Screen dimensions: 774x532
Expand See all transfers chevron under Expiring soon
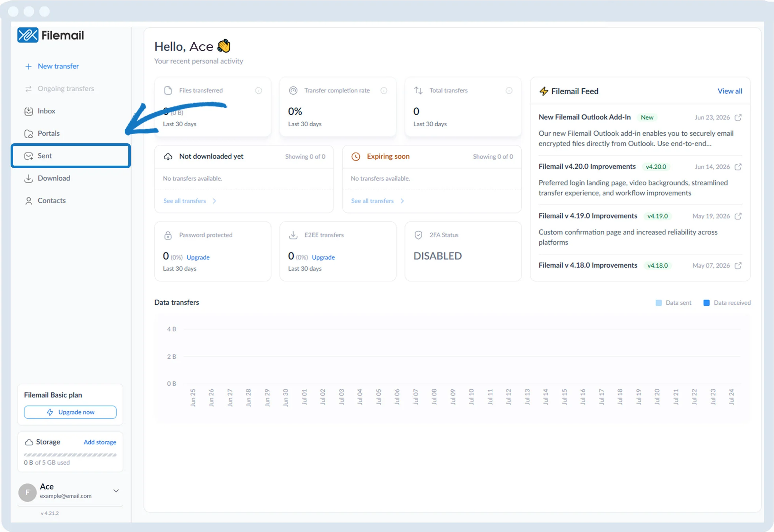[x=402, y=201]
